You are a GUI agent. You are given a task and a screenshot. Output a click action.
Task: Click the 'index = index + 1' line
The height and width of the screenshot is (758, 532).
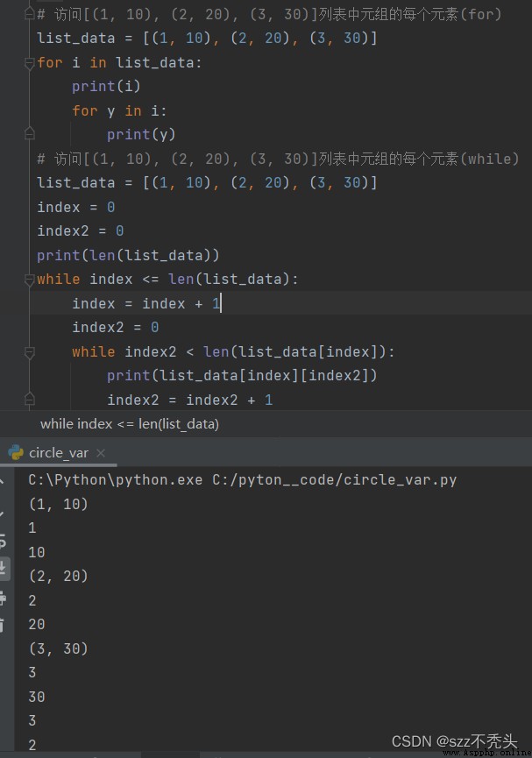click(x=146, y=303)
